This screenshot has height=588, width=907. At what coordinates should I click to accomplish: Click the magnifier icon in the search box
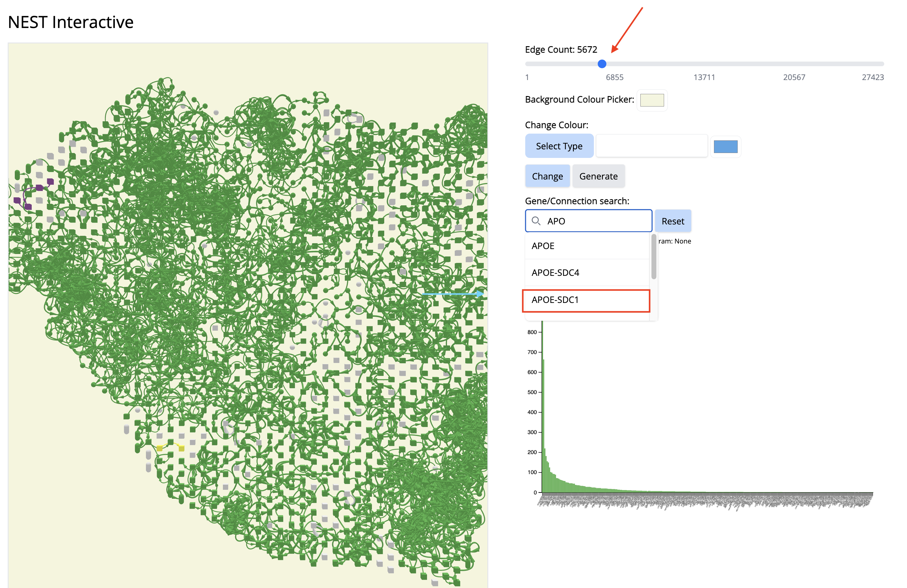(x=536, y=221)
